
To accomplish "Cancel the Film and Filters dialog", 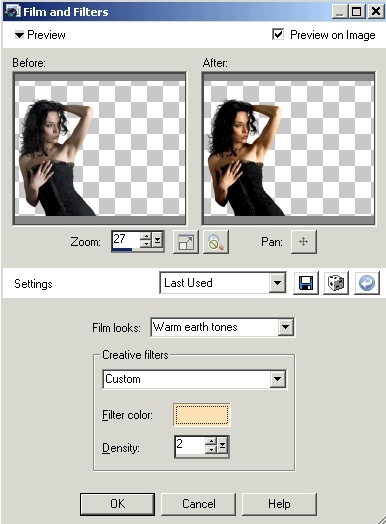I will (199, 504).
